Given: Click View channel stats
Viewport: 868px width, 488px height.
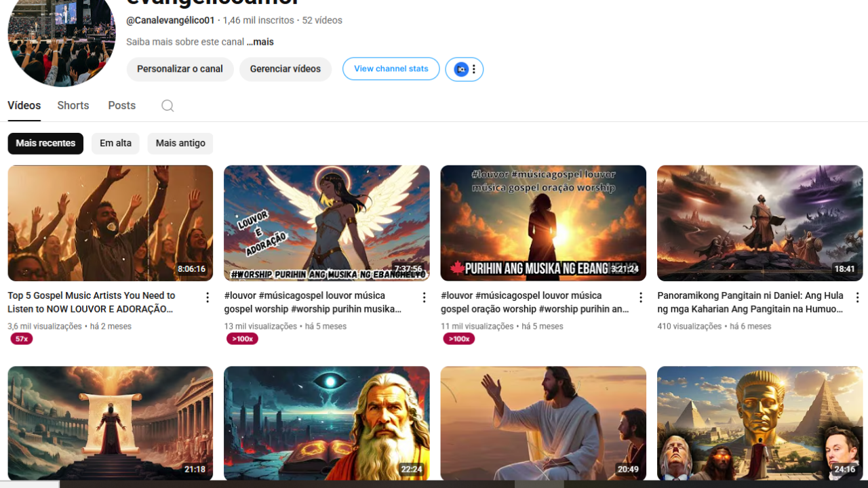Looking at the screenshot, I should pos(391,69).
